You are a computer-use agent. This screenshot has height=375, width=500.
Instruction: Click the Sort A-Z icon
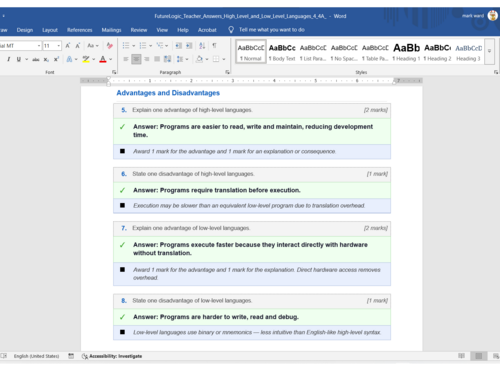(202, 46)
